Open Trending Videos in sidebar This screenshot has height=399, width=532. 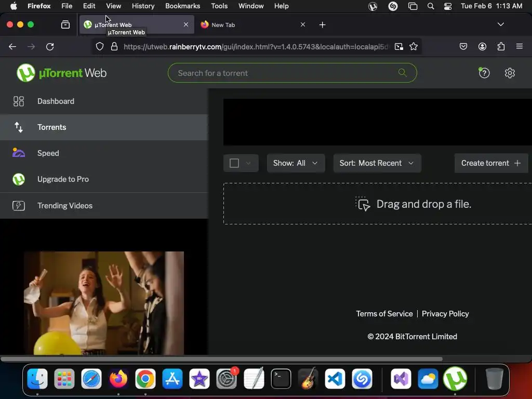(104, 206)
